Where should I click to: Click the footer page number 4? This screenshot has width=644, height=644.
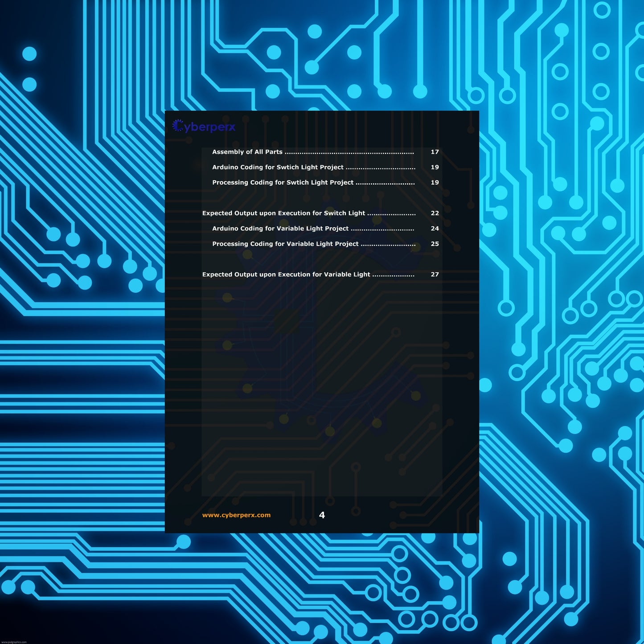tap(322, 515)
